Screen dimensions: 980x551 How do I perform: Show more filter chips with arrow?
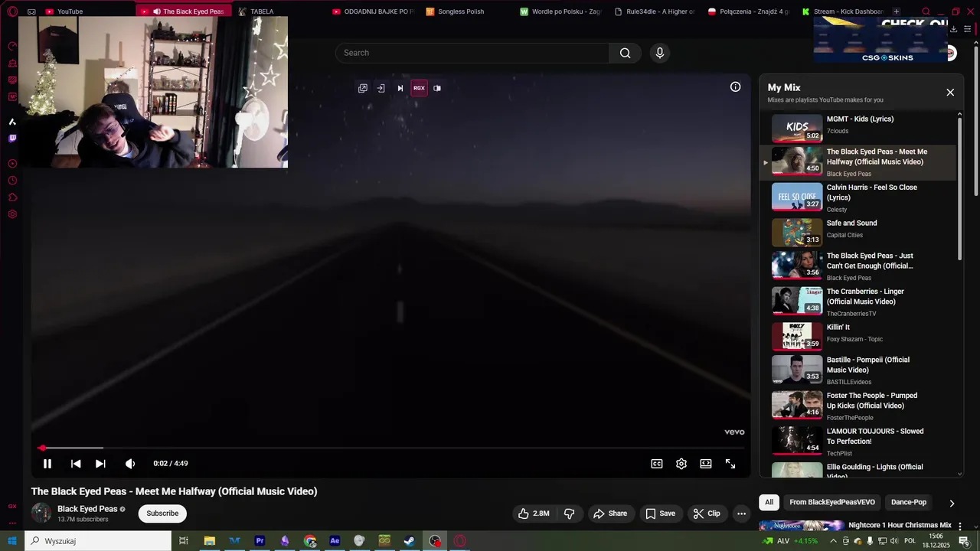pos(952,503)
